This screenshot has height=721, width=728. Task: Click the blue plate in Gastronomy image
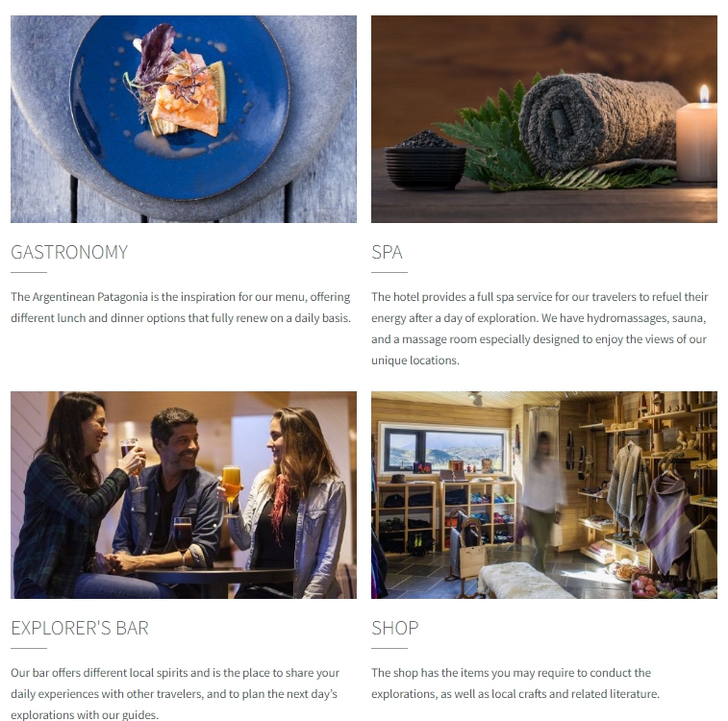pos(180,108)
